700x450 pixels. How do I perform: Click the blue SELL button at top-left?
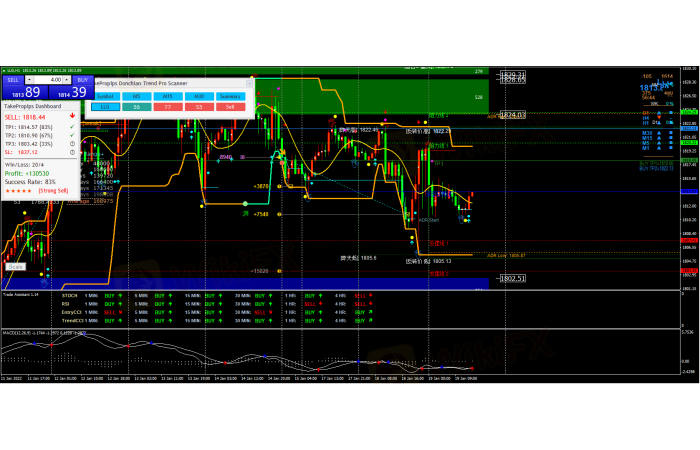(x=13, y=78)
